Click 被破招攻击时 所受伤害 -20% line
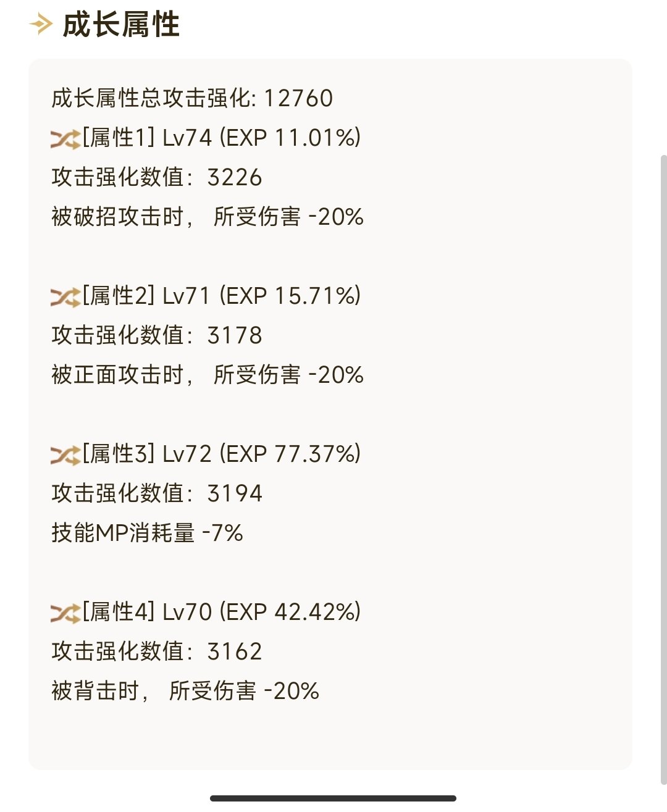 pyautogui.click(x=208, y=217)
